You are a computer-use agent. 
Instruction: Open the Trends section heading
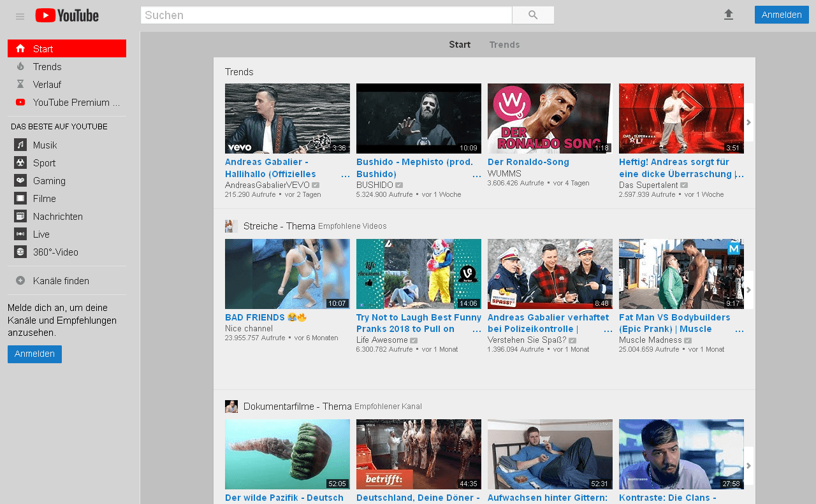pyautogui.click(x=239, y=72)
